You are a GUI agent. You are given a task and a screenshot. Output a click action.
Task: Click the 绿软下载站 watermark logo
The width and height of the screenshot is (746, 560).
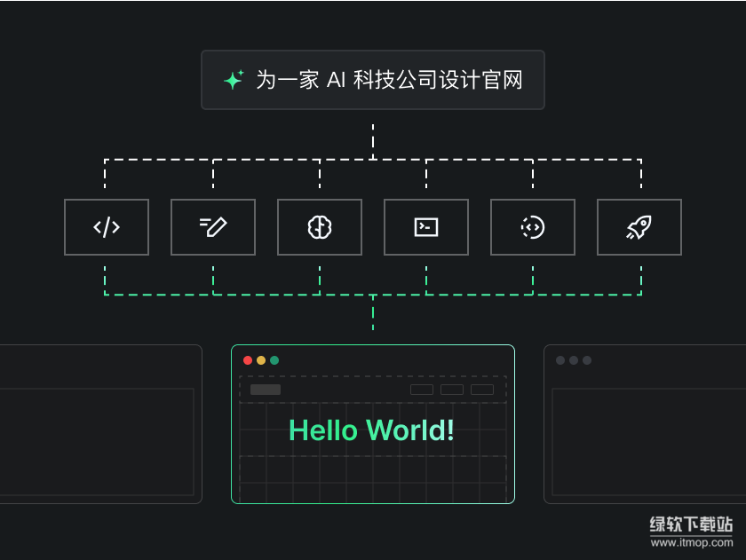click(691, 524)
